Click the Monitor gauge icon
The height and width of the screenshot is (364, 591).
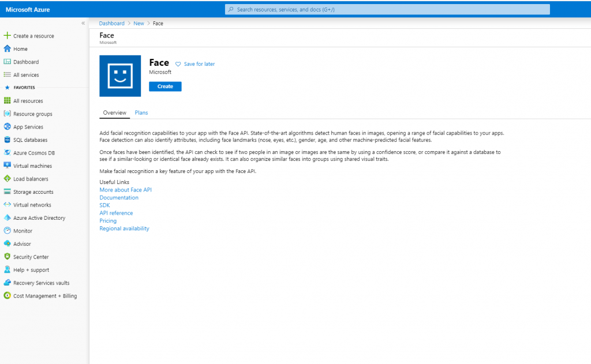(x=7, y=231)
